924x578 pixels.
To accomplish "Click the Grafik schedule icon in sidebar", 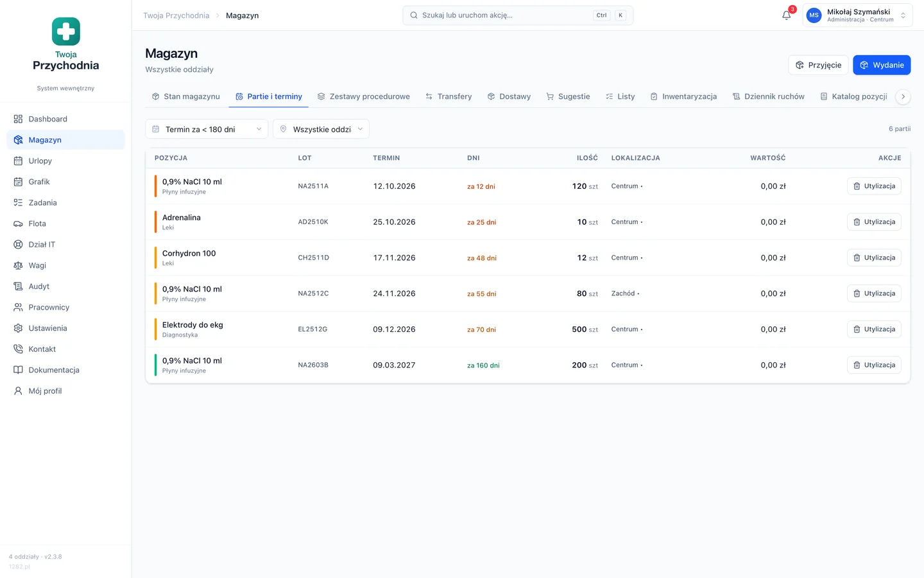I will (18, 182).
